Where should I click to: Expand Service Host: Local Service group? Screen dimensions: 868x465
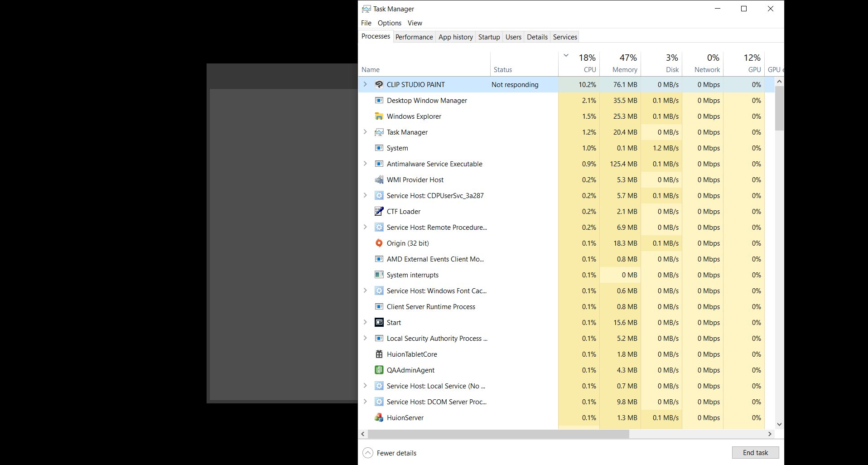pyautogui.click(x=365, y=386)
